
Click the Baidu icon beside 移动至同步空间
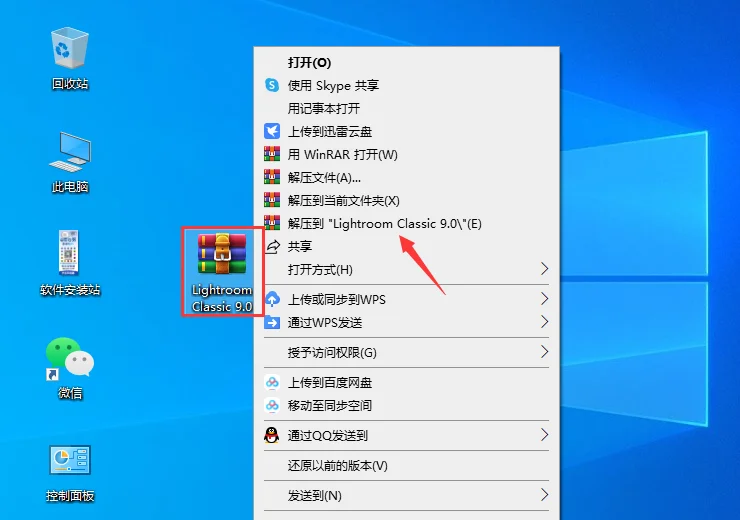272,405
